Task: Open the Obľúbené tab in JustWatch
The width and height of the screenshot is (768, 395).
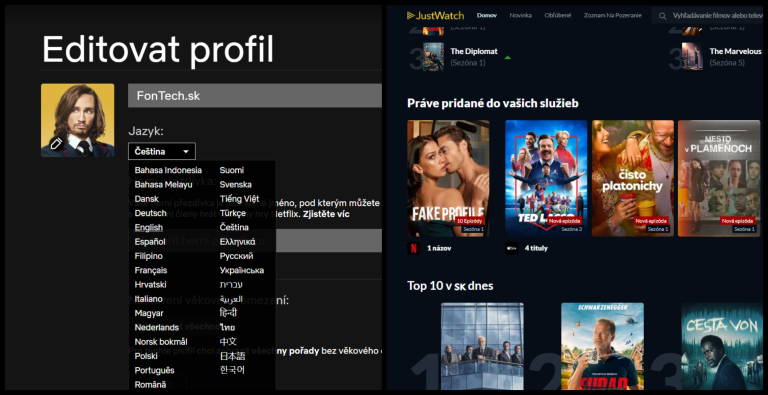Action: (x=558, y=16)
